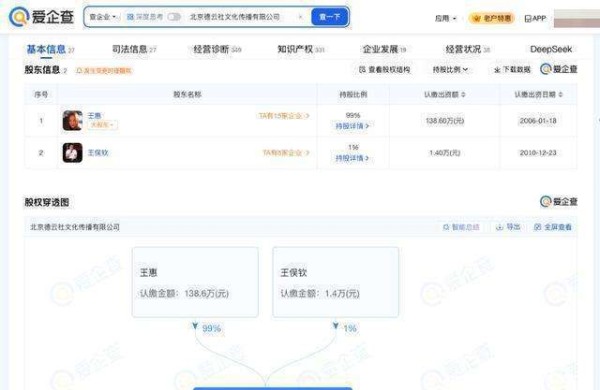
Task: Sort by 认缴出资日期 column header
Action: pos(538,95)
